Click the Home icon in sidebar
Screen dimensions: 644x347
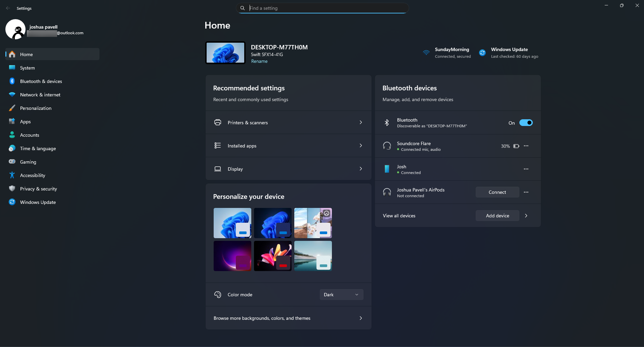[x=12, y=54]
